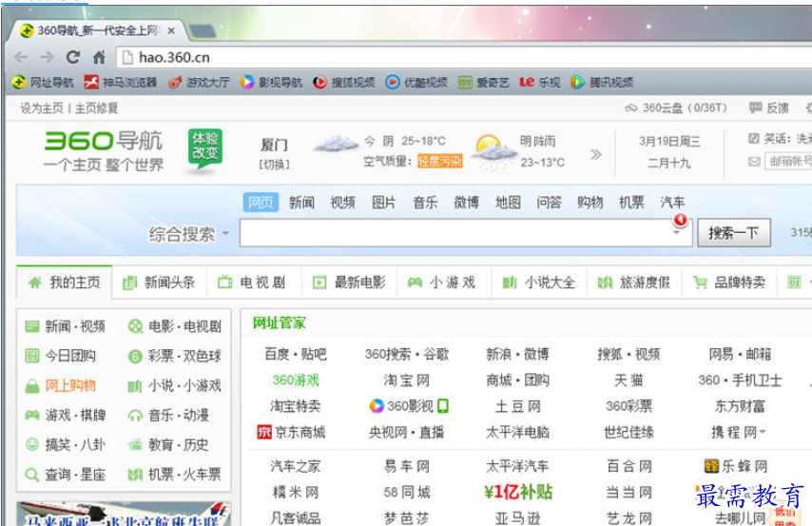The height and width of the screenshot is (526, 812).
Task: Open 360影视 link
Action: coord(409,406)
